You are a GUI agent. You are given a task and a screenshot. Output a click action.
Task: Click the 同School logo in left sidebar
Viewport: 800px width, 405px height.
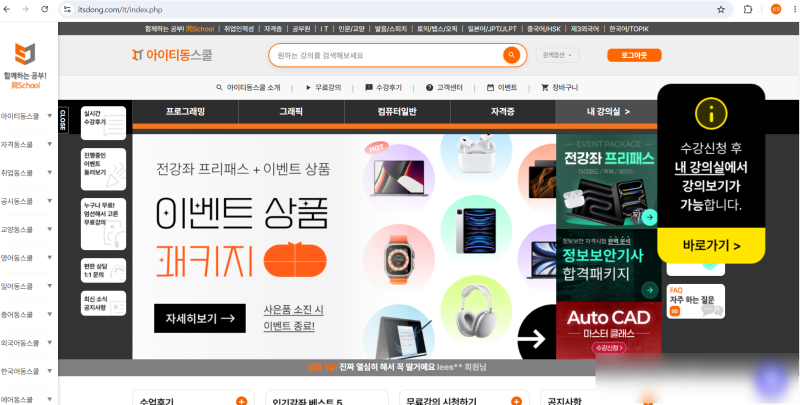point(25,65)
